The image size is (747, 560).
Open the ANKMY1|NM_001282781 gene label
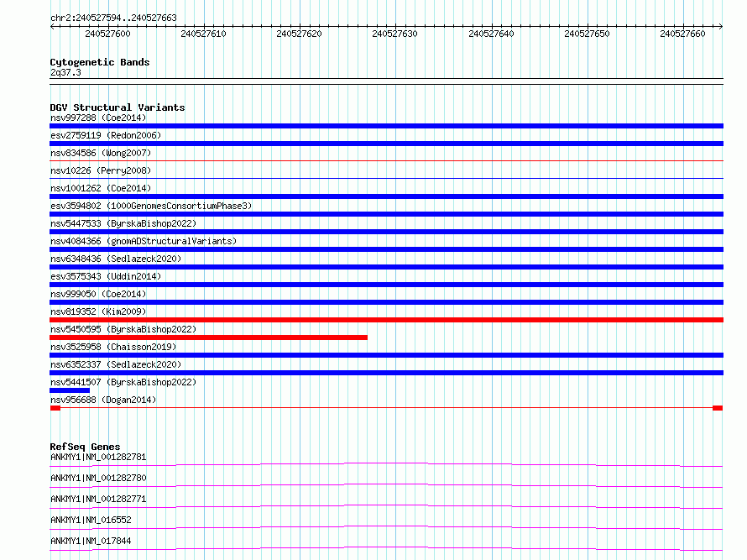98,458
